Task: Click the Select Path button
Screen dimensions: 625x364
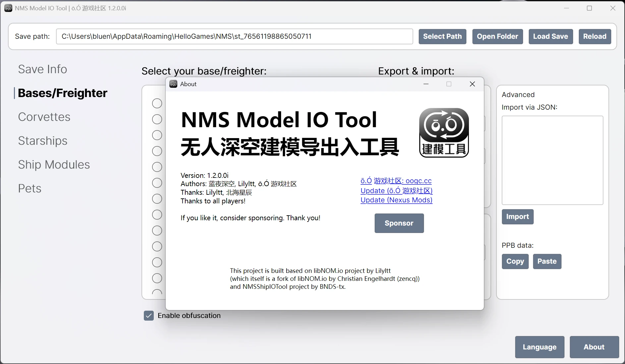Action: coord(442,36)
